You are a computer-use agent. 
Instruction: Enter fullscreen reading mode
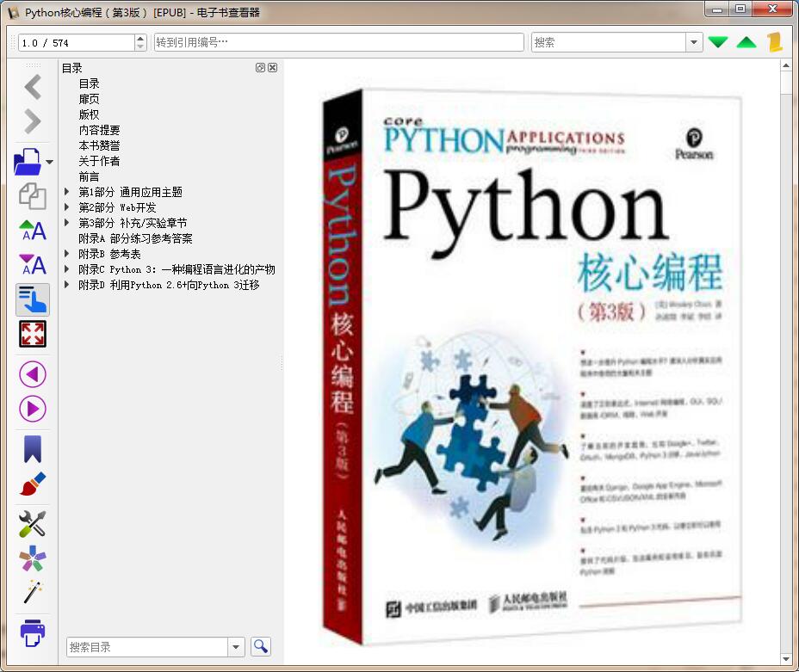coord(32,334)
